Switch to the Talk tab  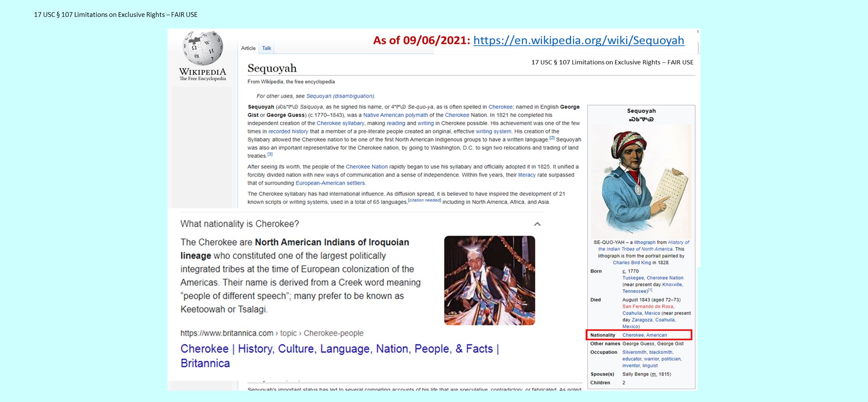[x=266, y=48]
